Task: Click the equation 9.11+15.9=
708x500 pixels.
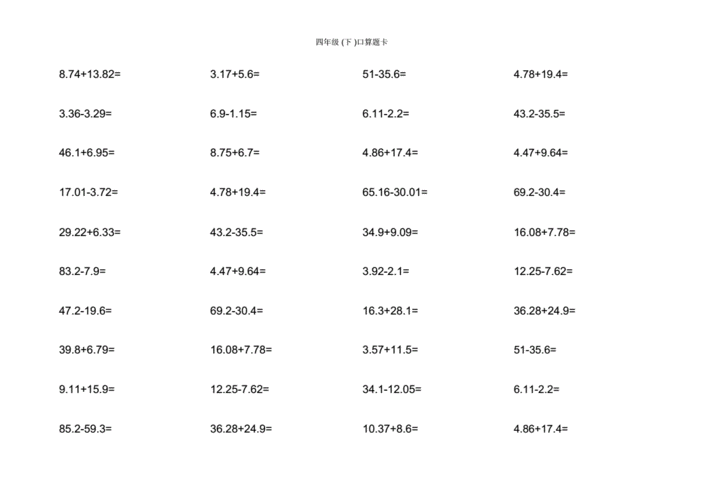Action: click(87, 389)
